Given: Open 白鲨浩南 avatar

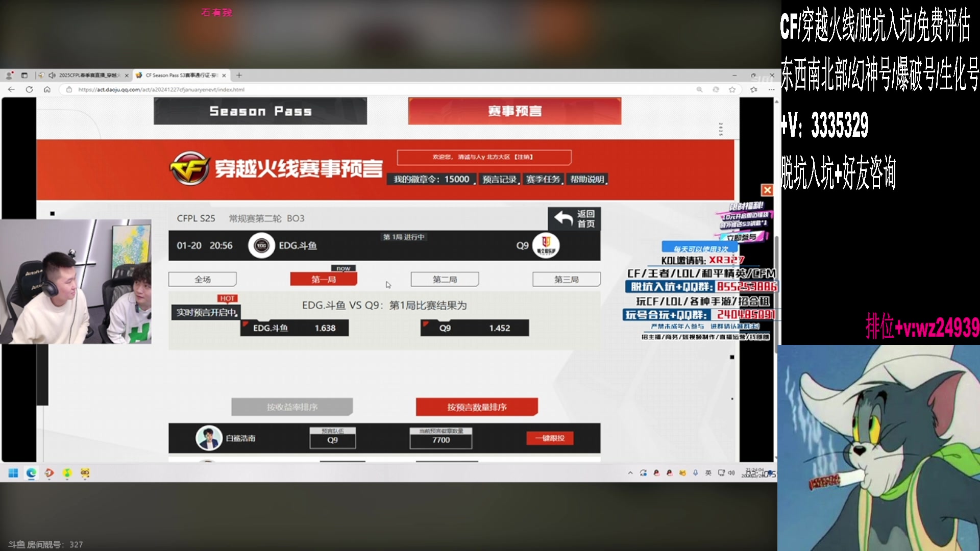Looking at the screenshot, I should coord(208,438).
